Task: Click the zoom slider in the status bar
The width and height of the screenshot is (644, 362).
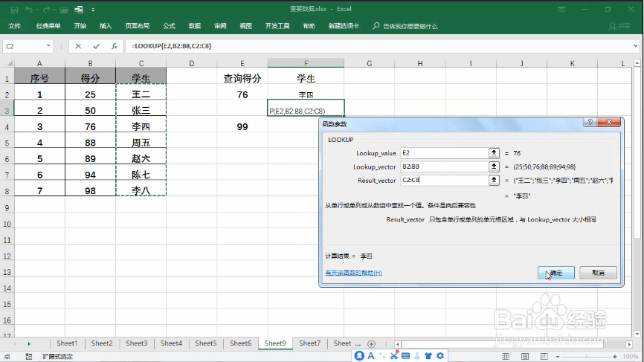Action: tap(586, 357)
